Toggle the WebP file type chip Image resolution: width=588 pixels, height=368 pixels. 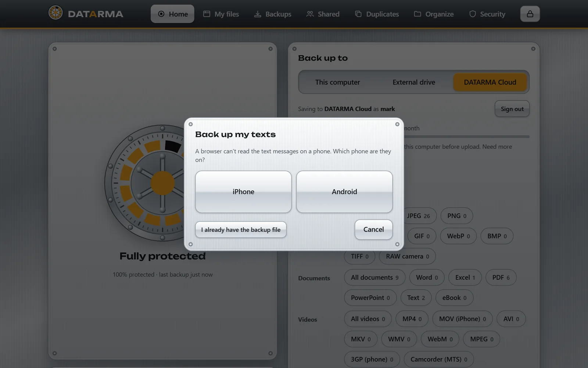click(458, 236)
